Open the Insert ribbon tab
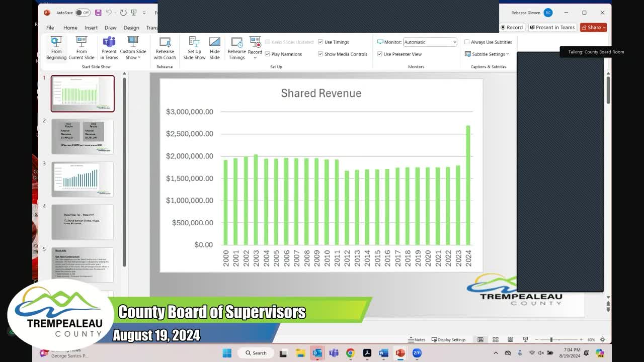The height and width of the screenshot is (362, 644). coord(91,28)
